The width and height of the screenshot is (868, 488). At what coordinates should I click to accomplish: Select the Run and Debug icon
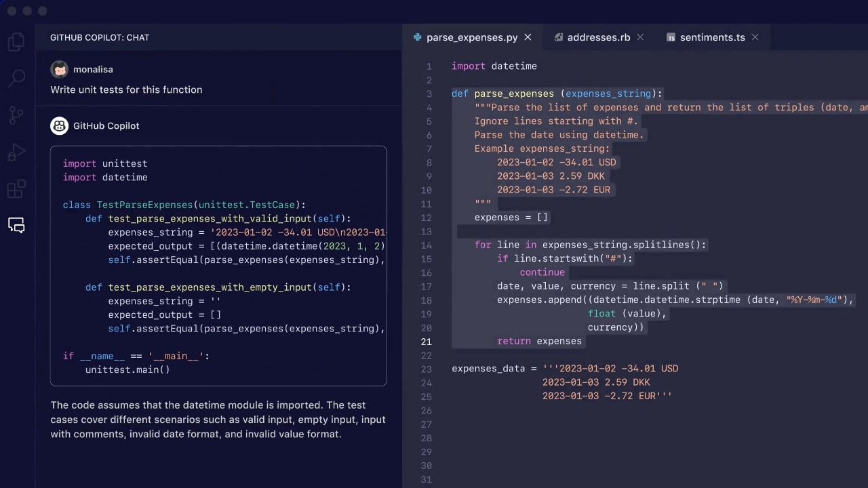(16, 152)
